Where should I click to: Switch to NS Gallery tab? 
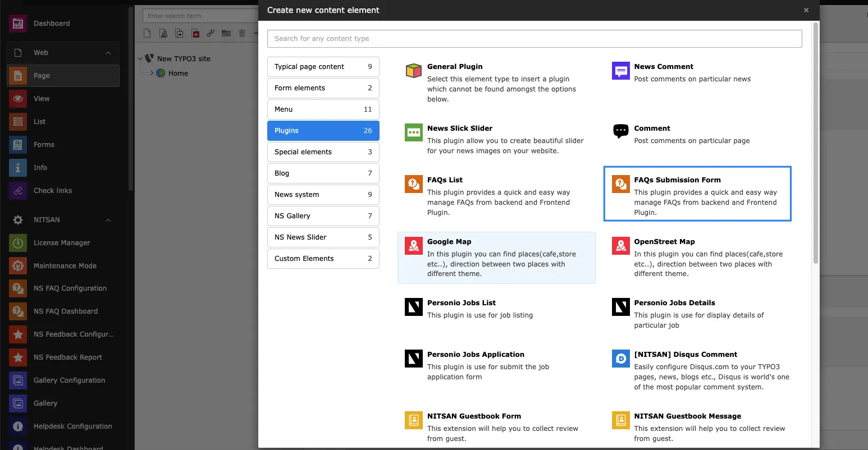point(323,216)
